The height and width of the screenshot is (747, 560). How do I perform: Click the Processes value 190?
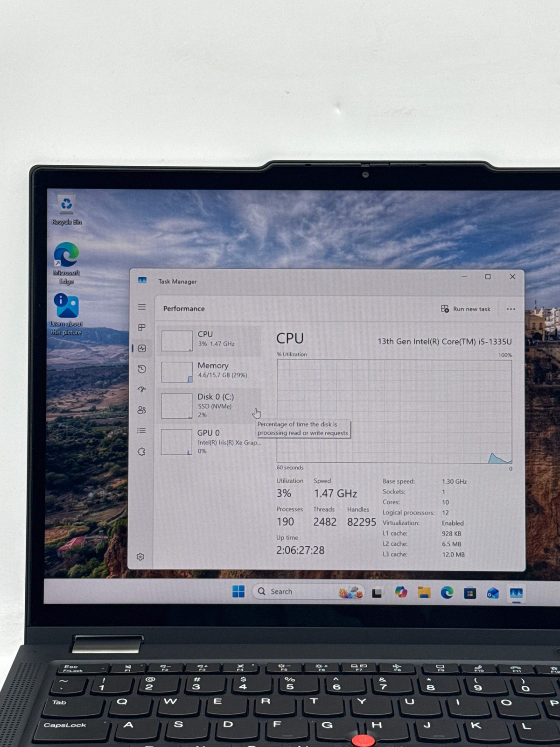[x=285, y=522]
